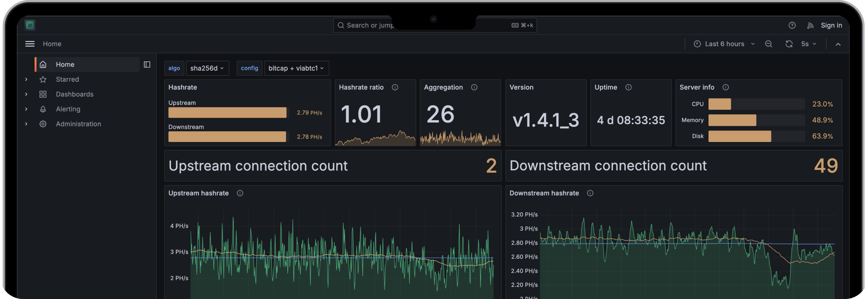Select Dashboards in the sidebar

click(x=74, y=94)
